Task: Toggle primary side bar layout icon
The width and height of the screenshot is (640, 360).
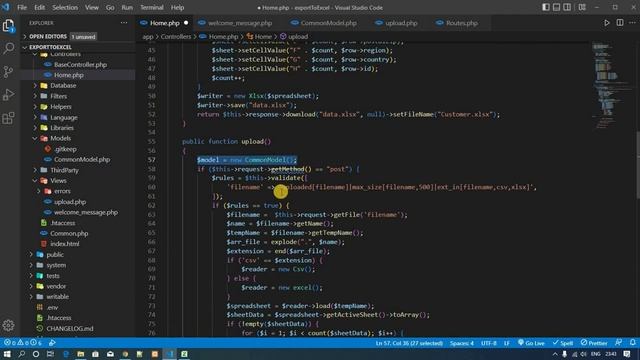Action: [546, 7]
